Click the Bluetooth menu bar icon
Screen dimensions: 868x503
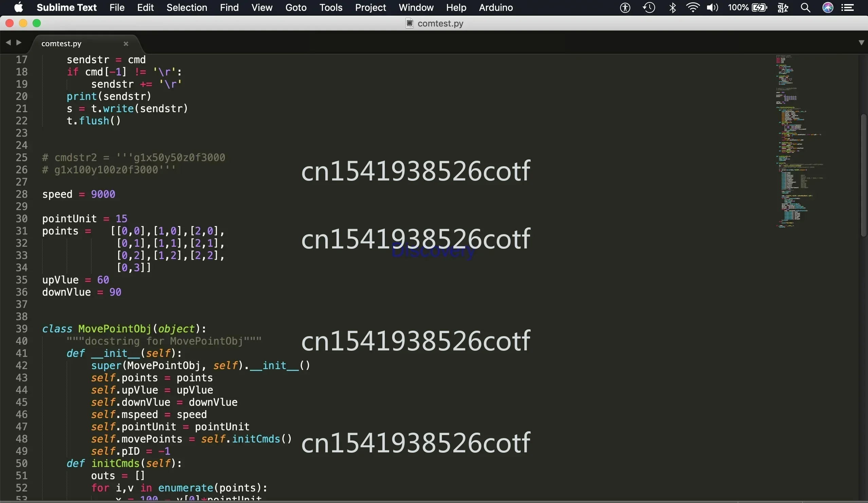pos(672,7)
